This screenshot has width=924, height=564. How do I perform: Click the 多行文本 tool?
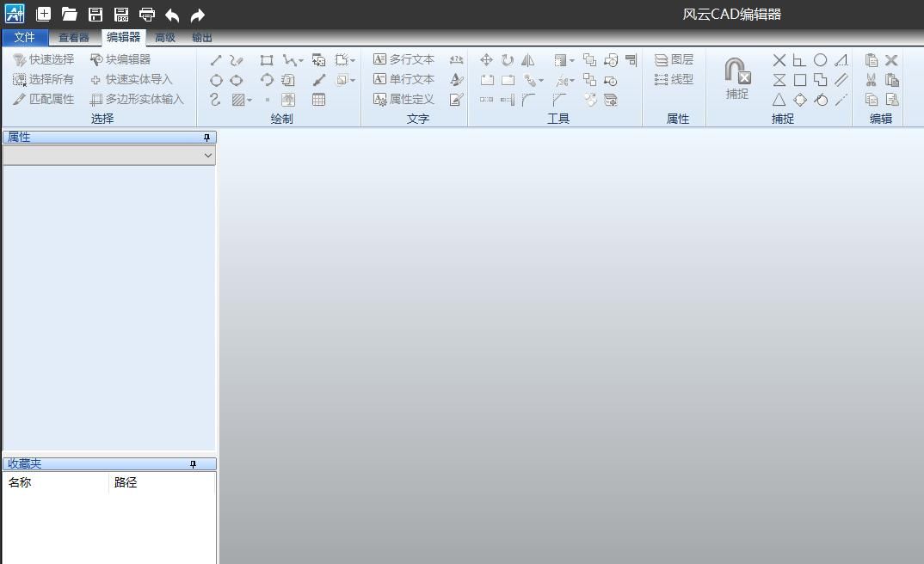tap(404, 59)
